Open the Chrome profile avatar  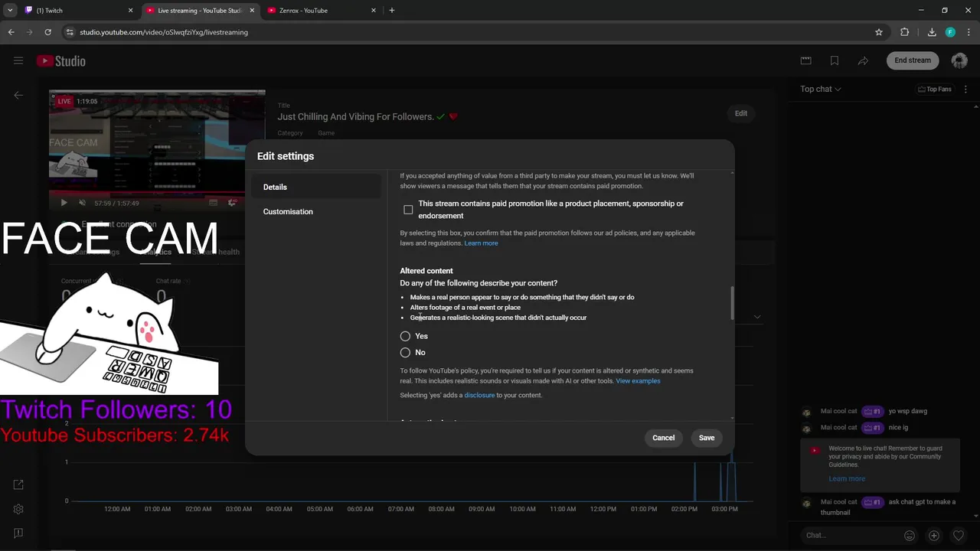click(950, 32)
